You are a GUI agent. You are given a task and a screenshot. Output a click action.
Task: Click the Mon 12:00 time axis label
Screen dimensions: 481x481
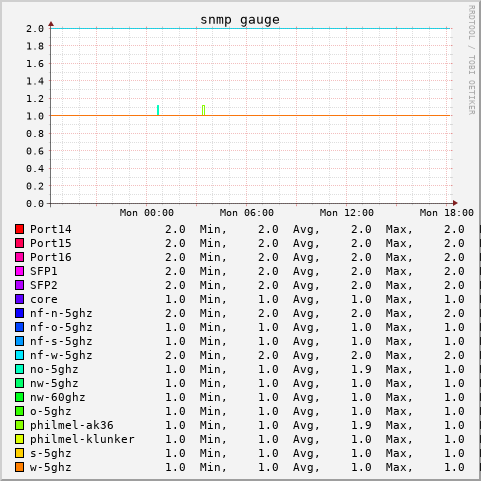[347, 213]
